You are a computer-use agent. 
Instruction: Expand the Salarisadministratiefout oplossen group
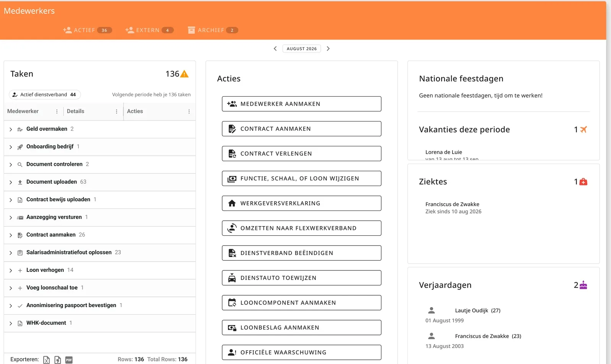pyautogui.click(x=11, y=253)
